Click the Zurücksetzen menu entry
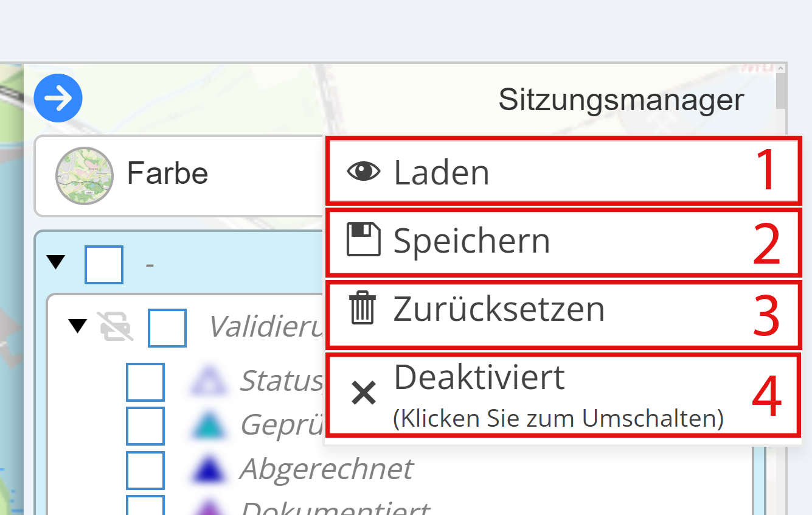 [499, 309]
